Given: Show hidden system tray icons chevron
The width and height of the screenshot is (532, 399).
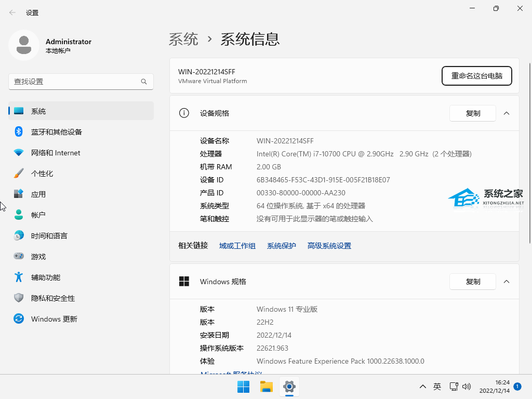Looking at the screenshot, I should coord(423,387).
